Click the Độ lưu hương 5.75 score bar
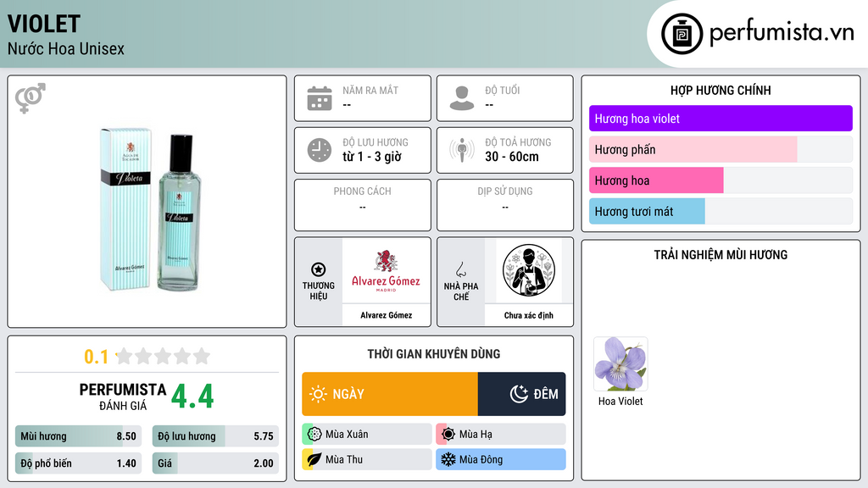 [x=215, y=436]
